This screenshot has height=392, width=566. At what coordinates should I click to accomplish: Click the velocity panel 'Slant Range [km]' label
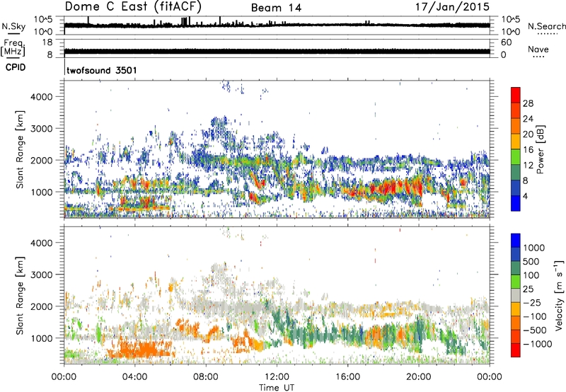point(20,296)
